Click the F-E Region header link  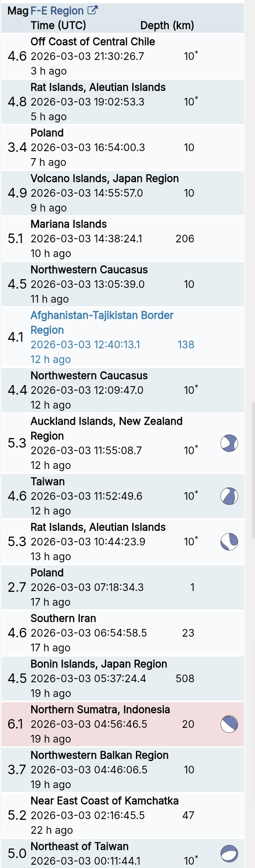pos(57,11)
